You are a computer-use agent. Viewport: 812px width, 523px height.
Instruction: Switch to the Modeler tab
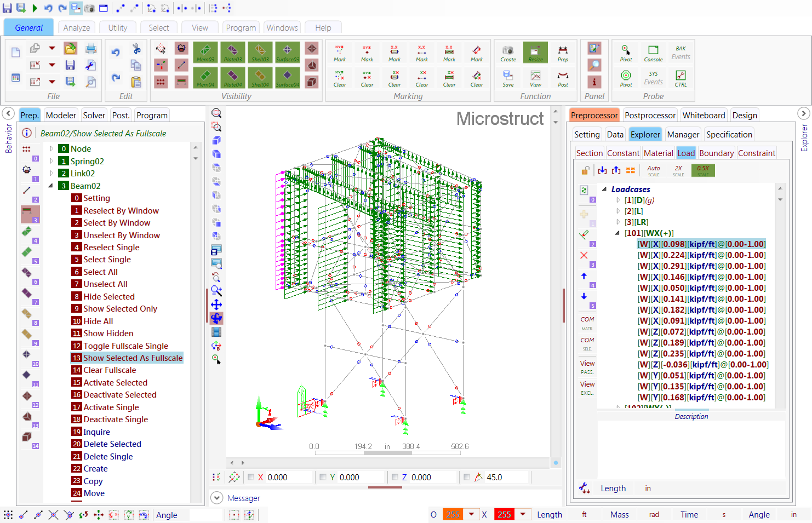[x=61, y=115]
